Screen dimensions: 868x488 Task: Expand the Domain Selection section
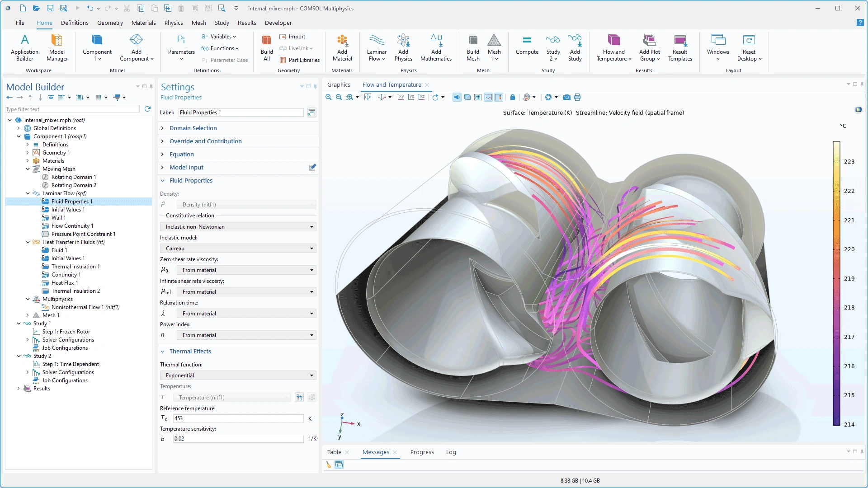click(x=193, y=128)
